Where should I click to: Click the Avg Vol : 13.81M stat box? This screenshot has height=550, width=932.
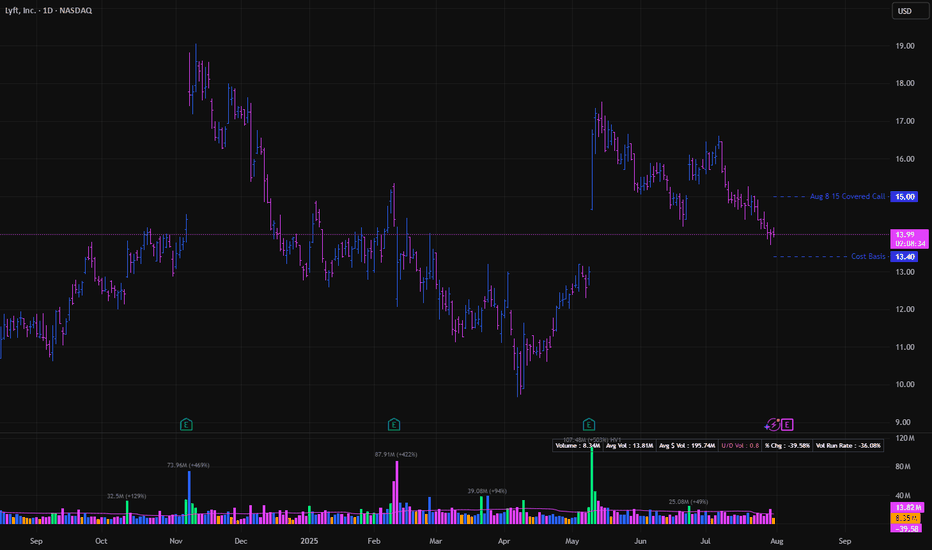tap(629, 445)
